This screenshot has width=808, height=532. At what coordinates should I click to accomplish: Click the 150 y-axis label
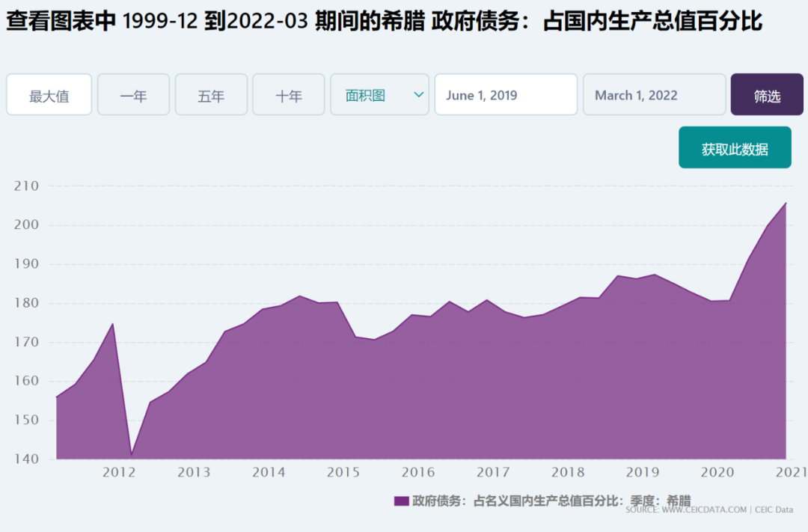(x=26, y=420)
